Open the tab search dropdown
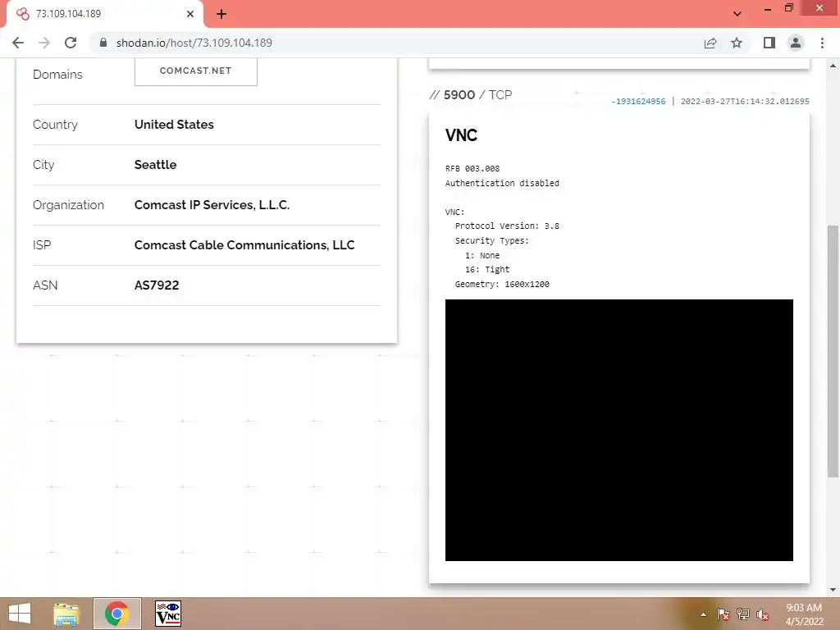This screenshot has height=630, width=840. pos(737,14)
